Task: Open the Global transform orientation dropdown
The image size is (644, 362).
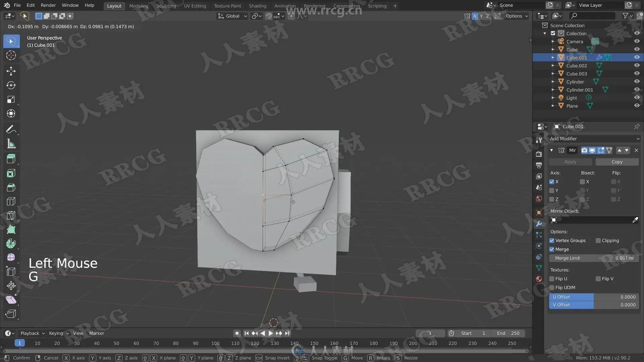Action: point(232,16)
